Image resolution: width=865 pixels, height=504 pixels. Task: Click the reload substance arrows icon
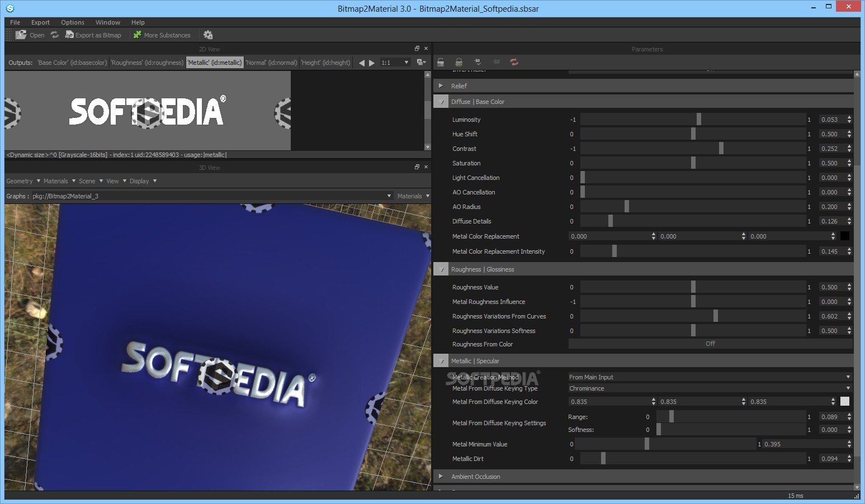(x=54, y=35)
